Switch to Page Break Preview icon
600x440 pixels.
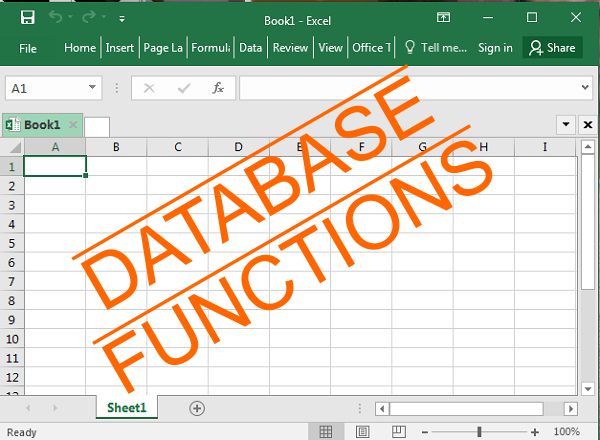click(398, 432)
